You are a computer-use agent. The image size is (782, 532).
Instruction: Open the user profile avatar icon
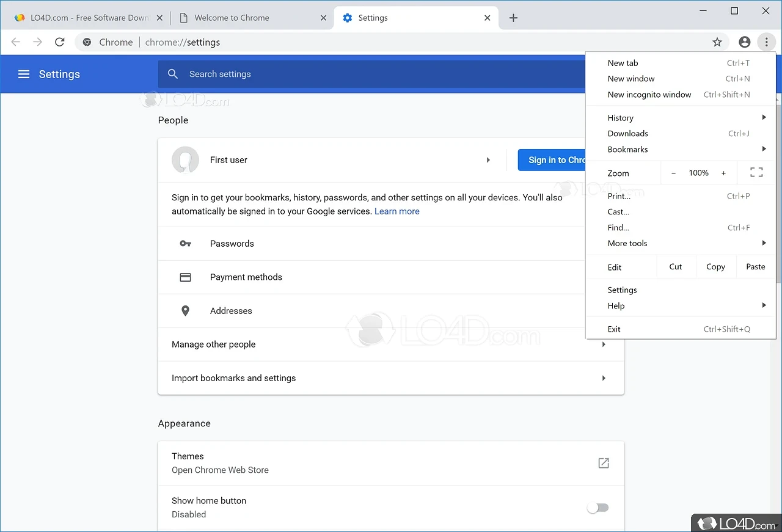744,42
